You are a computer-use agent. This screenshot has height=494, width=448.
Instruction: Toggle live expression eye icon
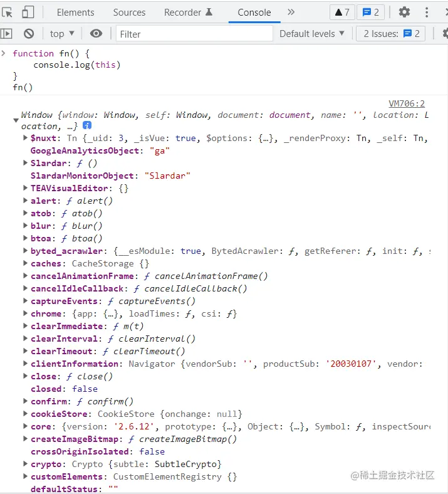point(96,33)
